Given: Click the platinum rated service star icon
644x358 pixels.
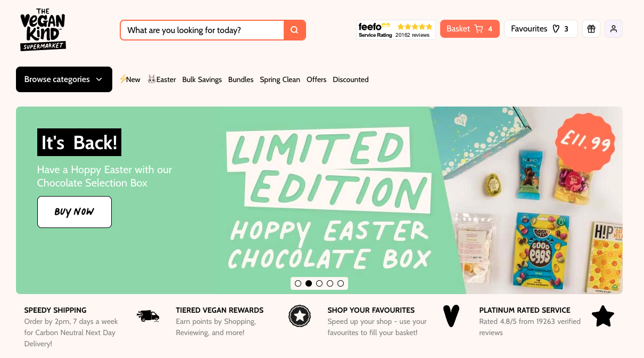Looking at the screenshot, I should click(x=603, y=316).
